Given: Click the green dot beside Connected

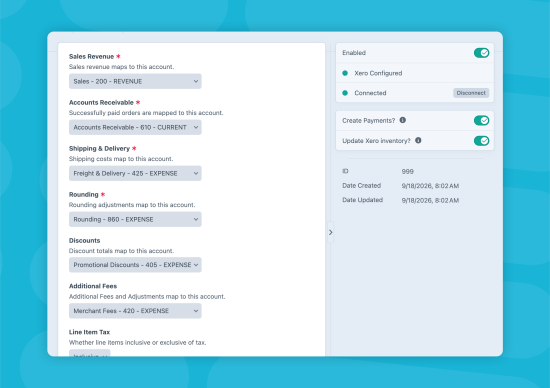Looking at the screenshot, I should 345,93.
